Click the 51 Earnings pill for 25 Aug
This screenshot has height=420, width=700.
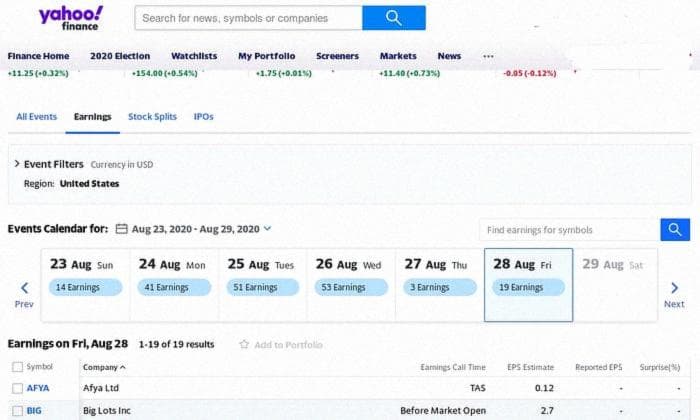click(262, 287)
